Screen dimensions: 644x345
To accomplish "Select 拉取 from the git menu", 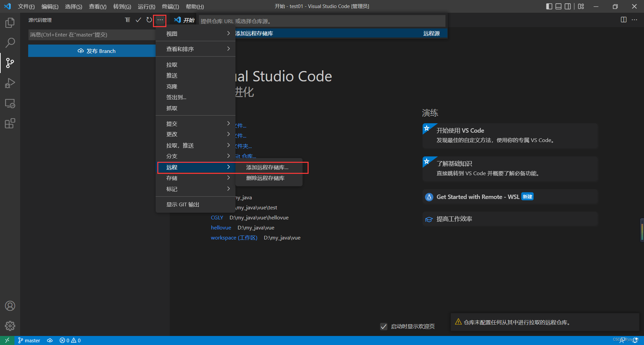I will point(196,65).
